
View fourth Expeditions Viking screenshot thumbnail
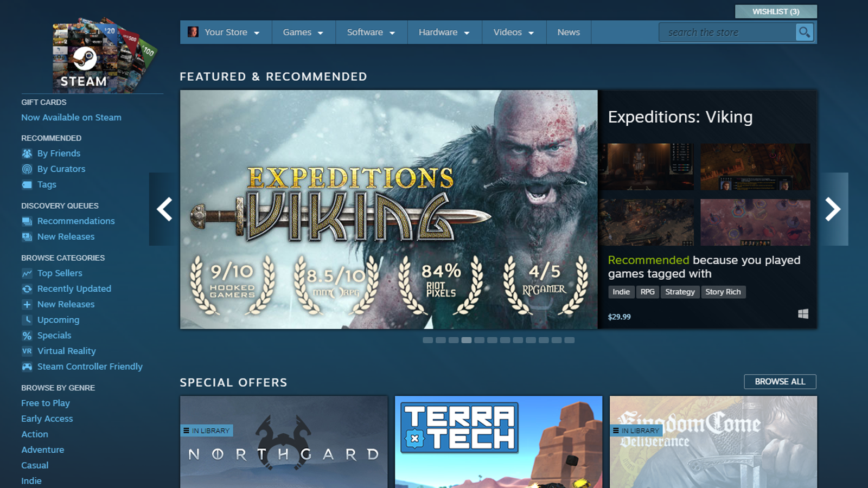(x=755, y=222)
